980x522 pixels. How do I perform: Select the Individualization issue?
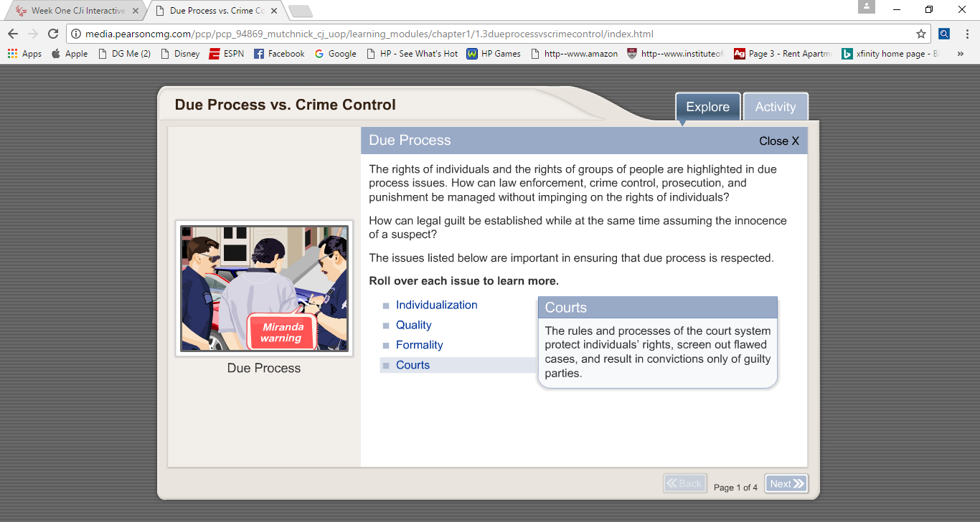click(x=436, y=305)
